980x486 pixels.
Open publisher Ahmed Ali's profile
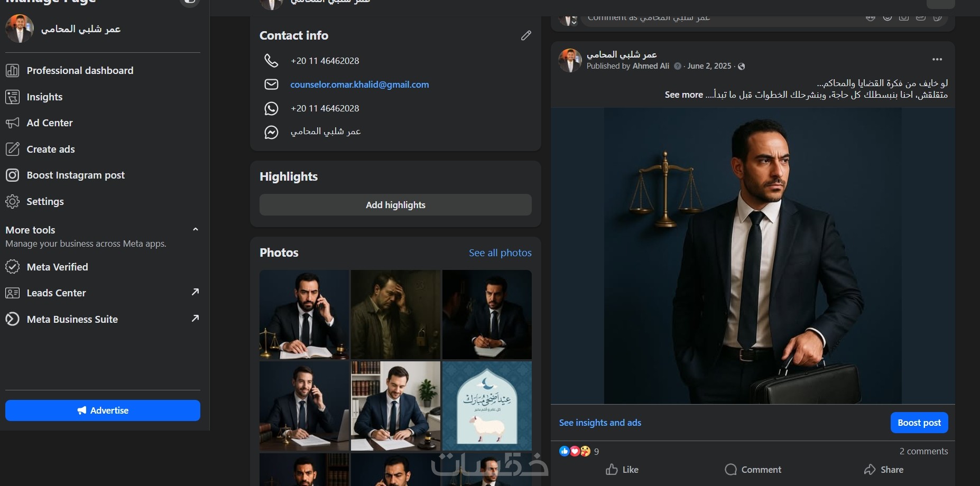(651, 66)
